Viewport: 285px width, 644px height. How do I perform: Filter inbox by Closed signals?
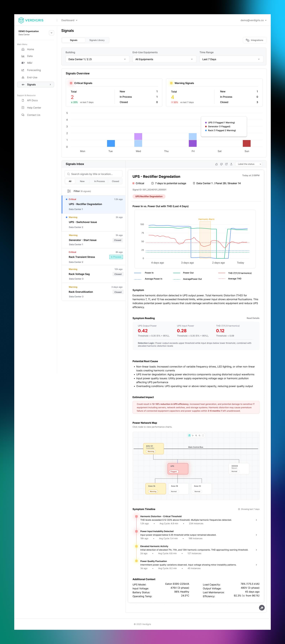click(x=115, y=182)
